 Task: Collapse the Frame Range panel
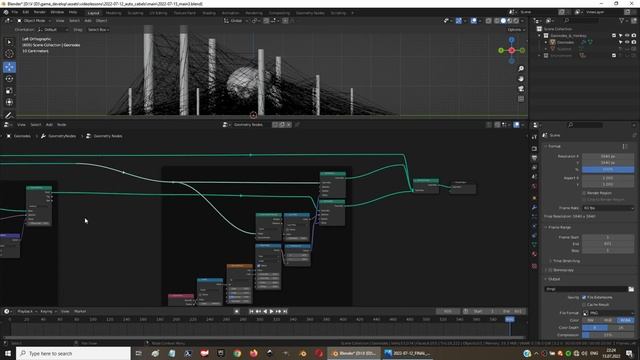click(x=560, y=227)
